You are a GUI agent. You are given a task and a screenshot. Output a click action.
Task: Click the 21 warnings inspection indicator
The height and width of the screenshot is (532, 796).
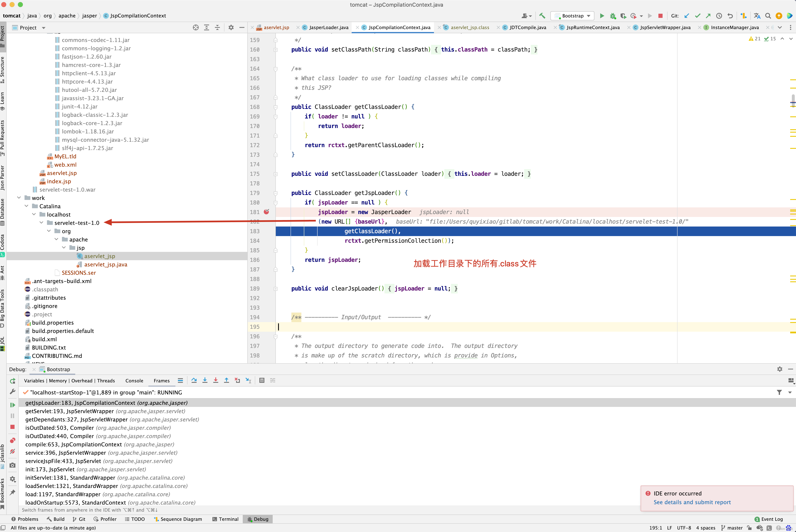[x=755, y=39]
